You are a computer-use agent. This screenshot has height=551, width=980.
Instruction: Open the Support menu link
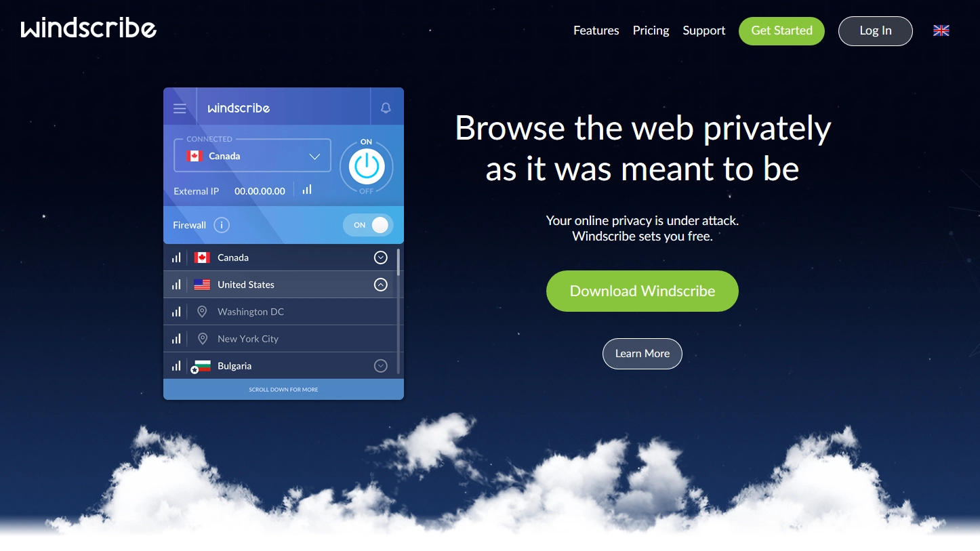704,30
